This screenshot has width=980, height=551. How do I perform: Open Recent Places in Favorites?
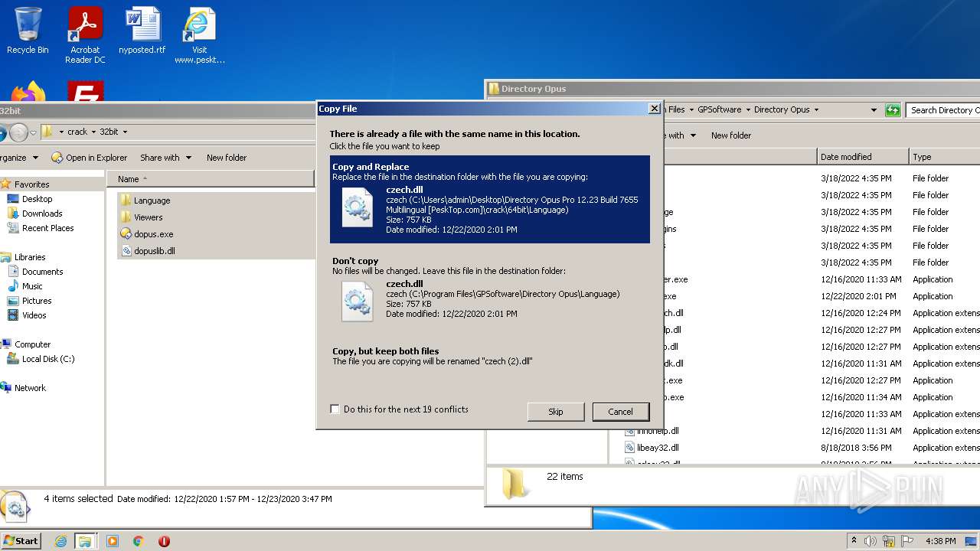tap(47, 228)
